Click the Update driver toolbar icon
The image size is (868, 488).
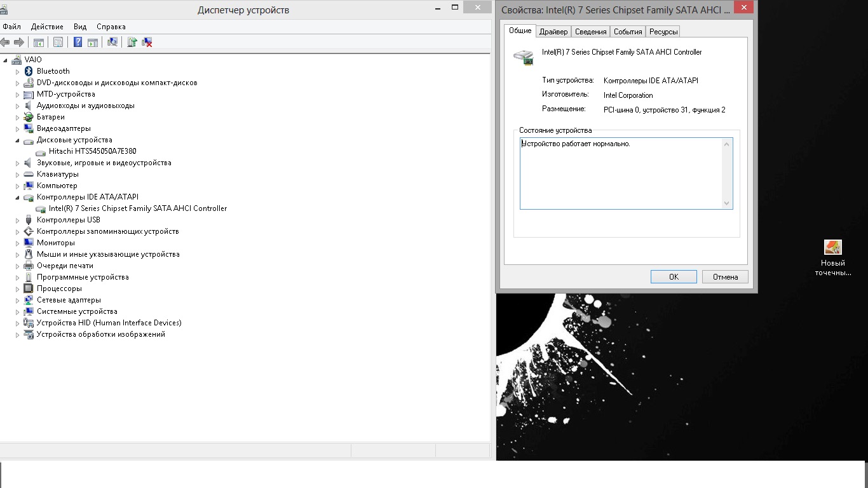(x=132, y=42)
